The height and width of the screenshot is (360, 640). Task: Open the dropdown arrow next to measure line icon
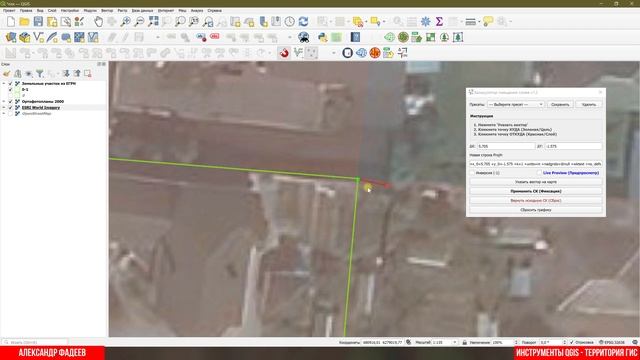click(479, 22)
